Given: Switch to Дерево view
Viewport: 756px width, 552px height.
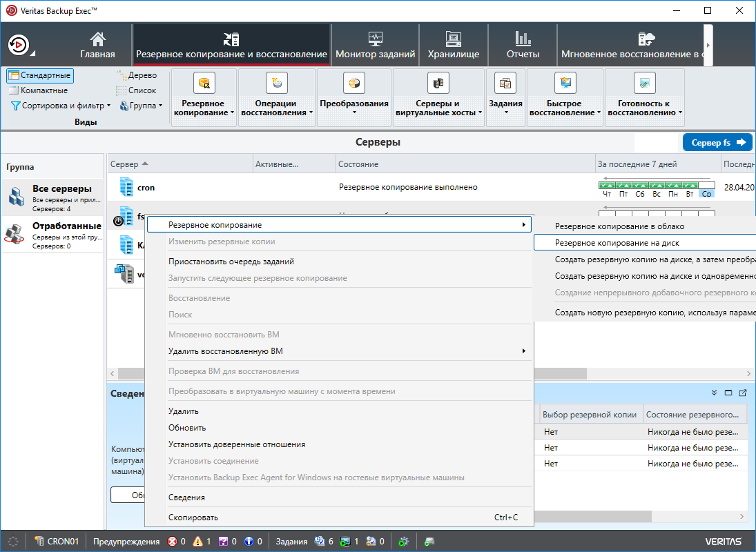Looking at the screenshot, I should 137,75.
